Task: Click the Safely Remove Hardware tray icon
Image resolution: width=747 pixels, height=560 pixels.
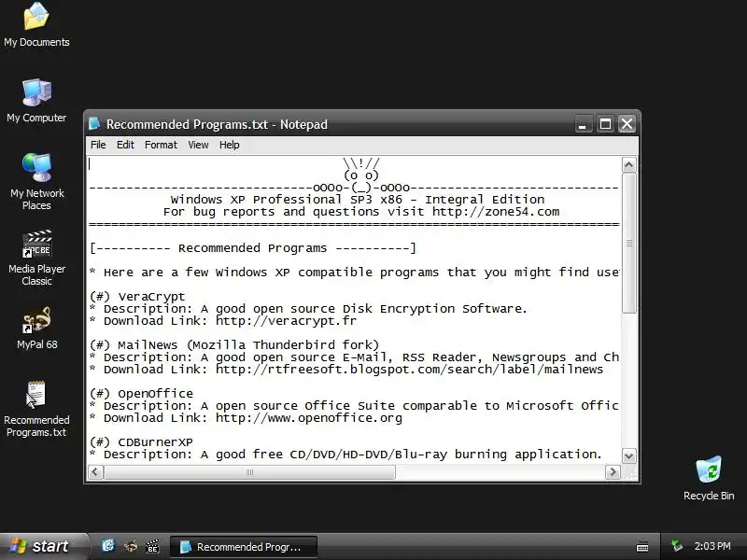Action: (676, 546)
